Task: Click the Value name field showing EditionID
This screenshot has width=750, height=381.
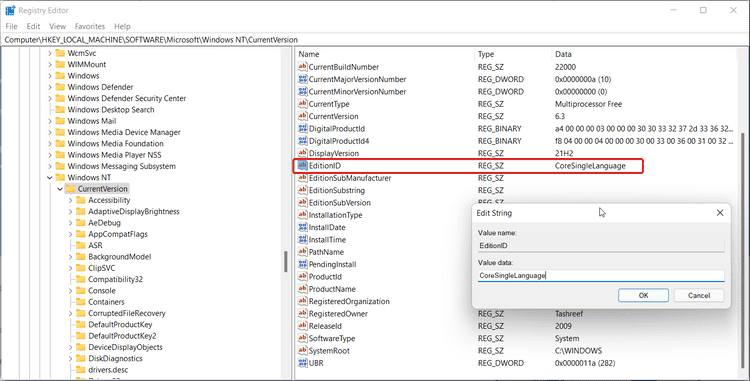Action: point(601,246)
